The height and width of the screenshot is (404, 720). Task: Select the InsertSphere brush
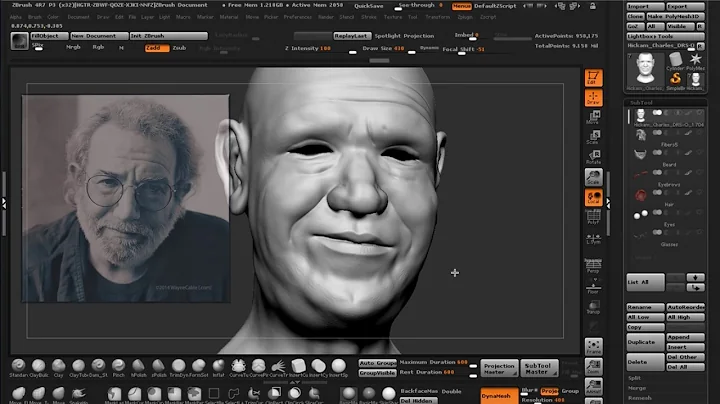click(338, 368)
